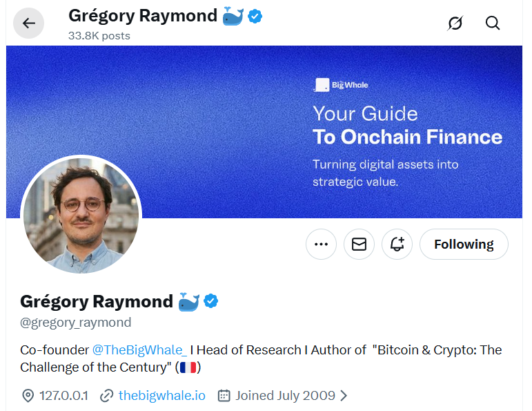
Task: Toggle the Following button
Action: coord(464,244)
